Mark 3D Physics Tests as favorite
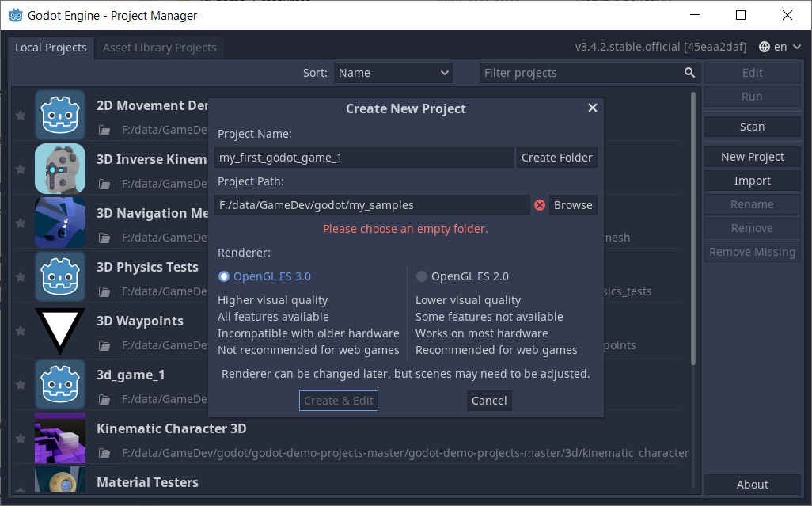This screenshot has width=812, height=506. click(21, 276)
